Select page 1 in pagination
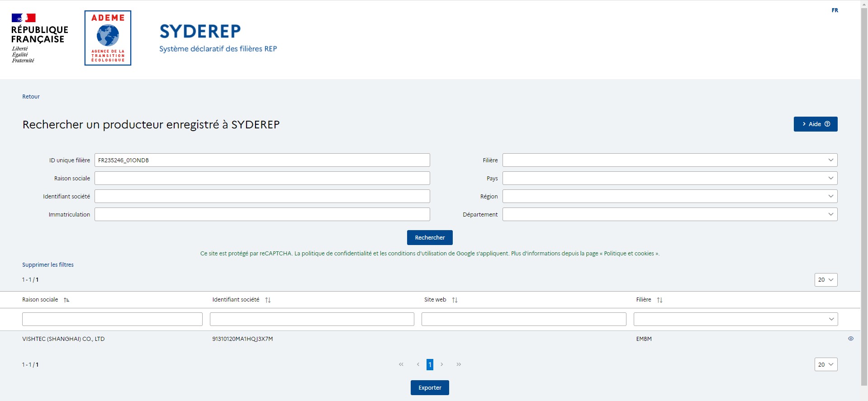Screen dimensions: 868x401 tap(430, 364)
